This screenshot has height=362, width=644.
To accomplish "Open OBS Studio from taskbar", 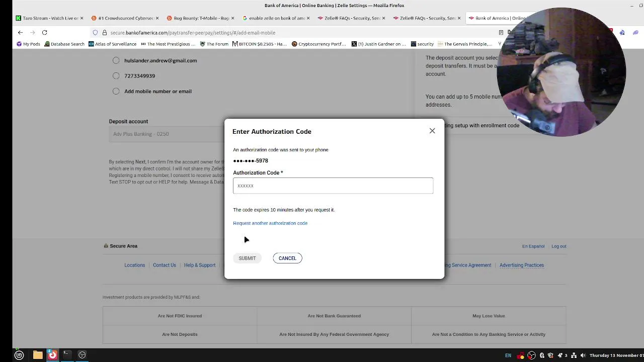I will click(x=82, y=355).
